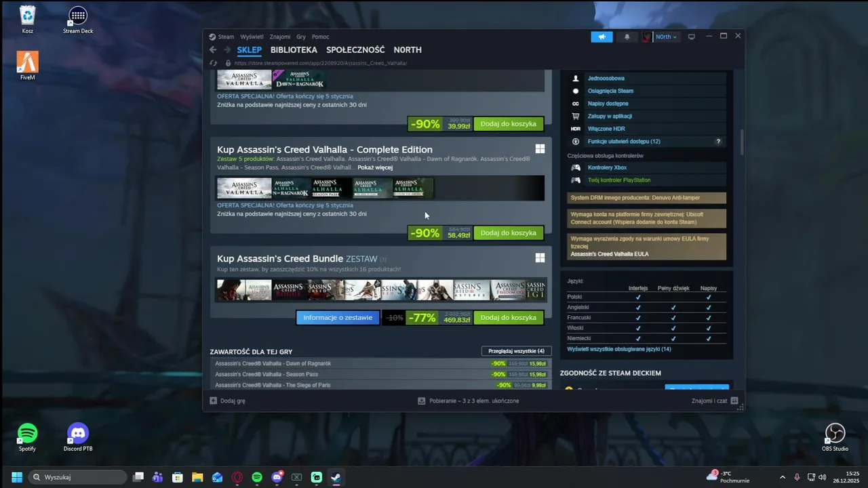Open Microsoft Store from the taskbar
868x488 pixels.
click(x=178, y=477)
